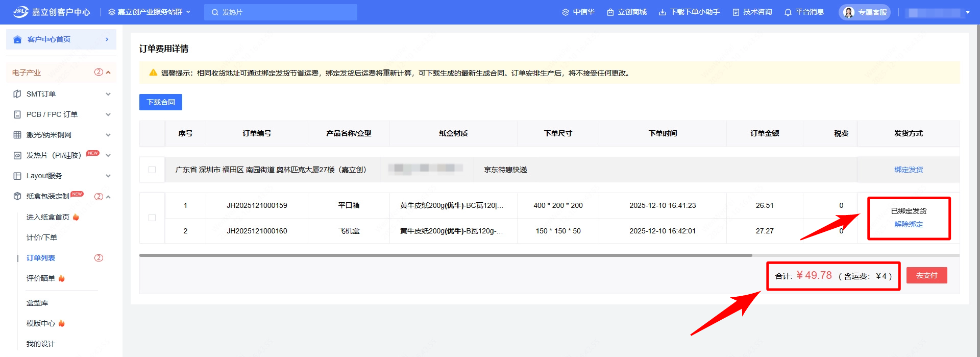Click the table's horizontal scrollbar
This screenshot has height=357, width=980.
pos(445,255)
